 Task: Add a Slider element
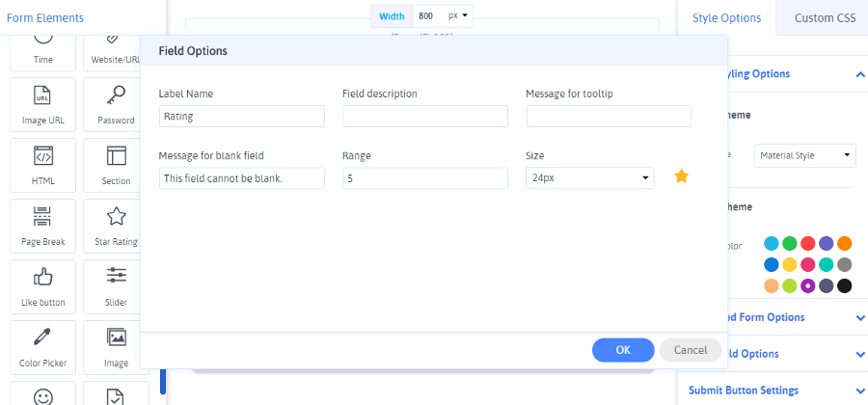(x=113, y=286)
